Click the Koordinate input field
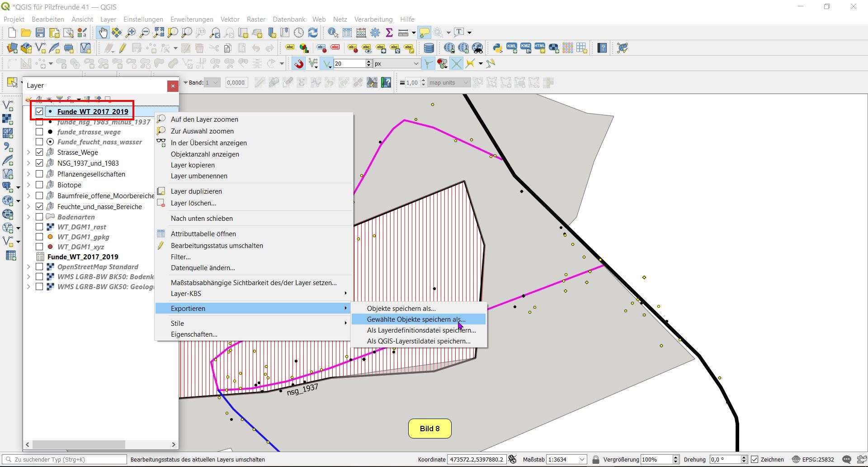 pyautogui.click(x=476, y=459)
